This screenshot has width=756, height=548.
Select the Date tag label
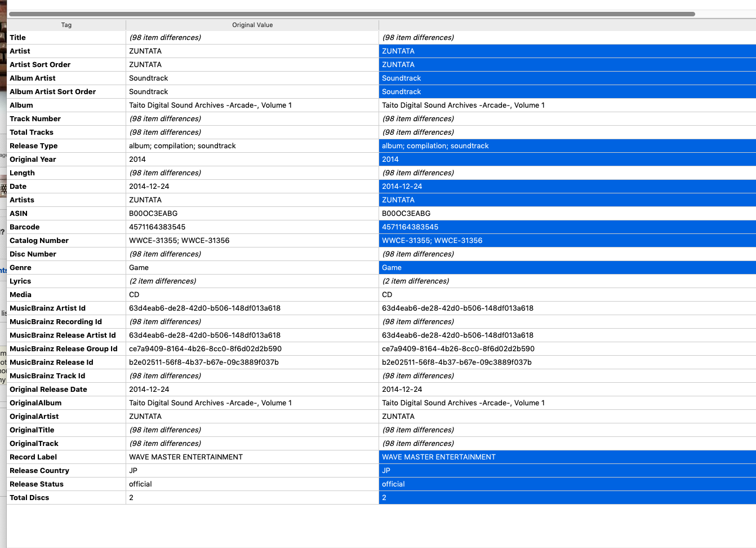click(18, 187)
